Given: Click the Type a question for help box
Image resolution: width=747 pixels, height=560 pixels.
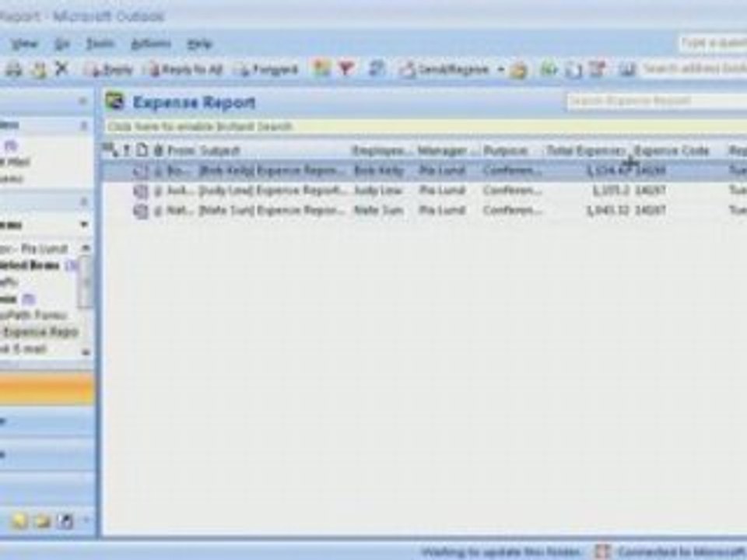Looking at the screenshot, I should tap(714, 44).
